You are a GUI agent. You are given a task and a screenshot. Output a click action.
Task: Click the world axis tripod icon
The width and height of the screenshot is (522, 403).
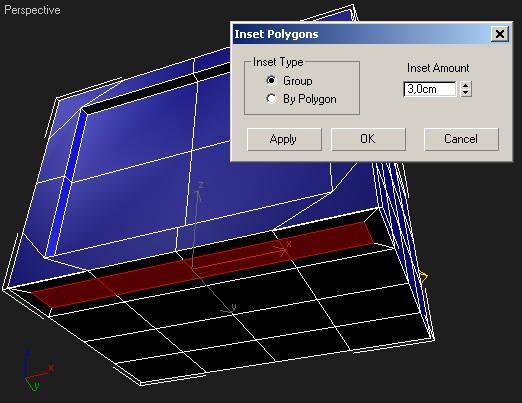pos(37,371)
